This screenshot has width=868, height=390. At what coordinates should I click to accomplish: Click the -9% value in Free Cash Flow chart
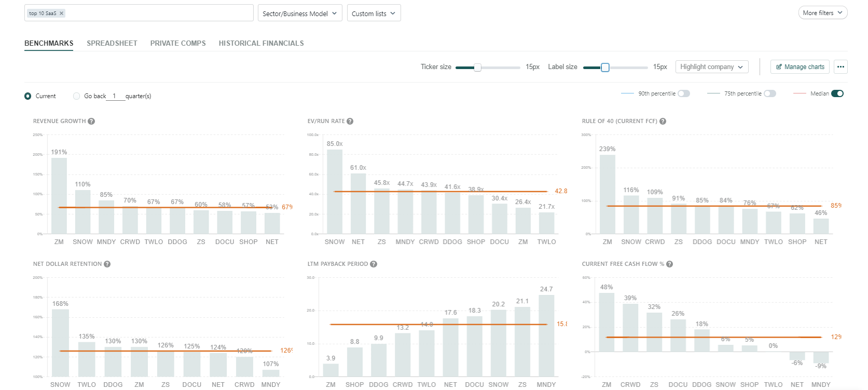(x=821, y=366)
